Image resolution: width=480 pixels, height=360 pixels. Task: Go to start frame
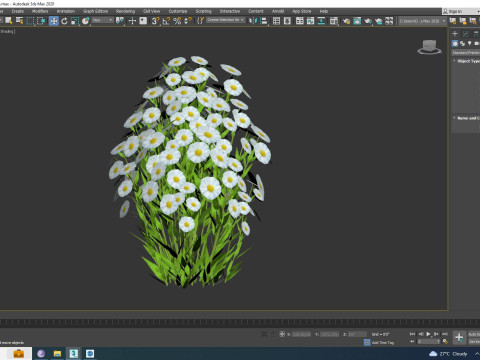pyautogui.click(x=412, y=334)
